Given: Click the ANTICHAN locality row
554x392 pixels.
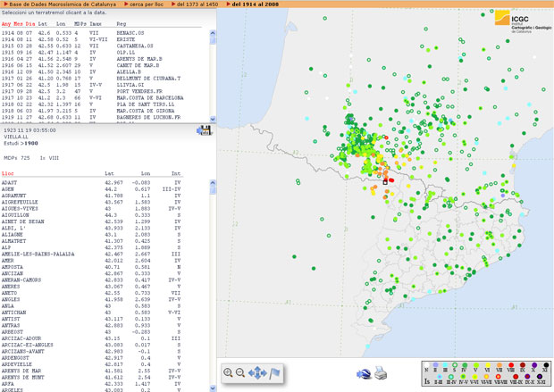Looking at the screenshot, I should click(x=91, y=313).
